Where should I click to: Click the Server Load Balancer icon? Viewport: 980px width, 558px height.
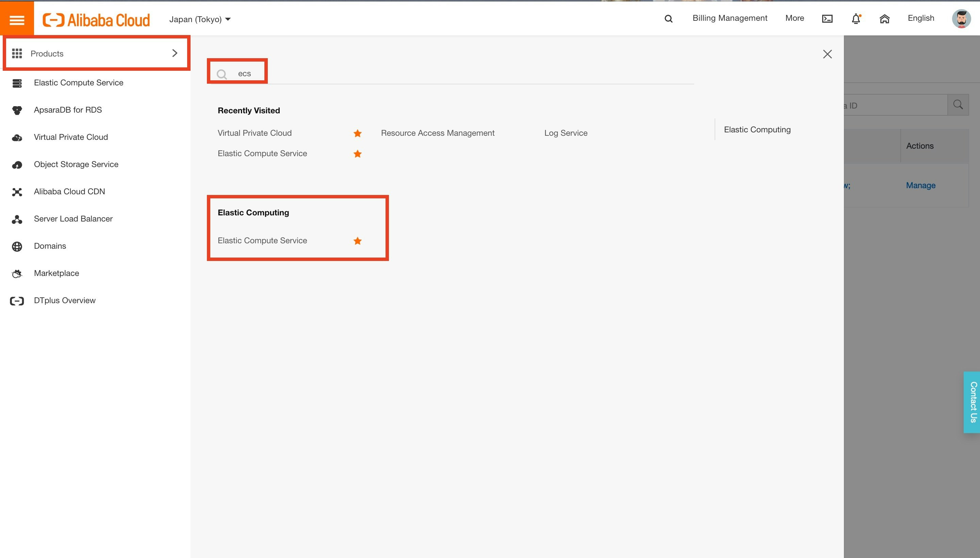17,219
